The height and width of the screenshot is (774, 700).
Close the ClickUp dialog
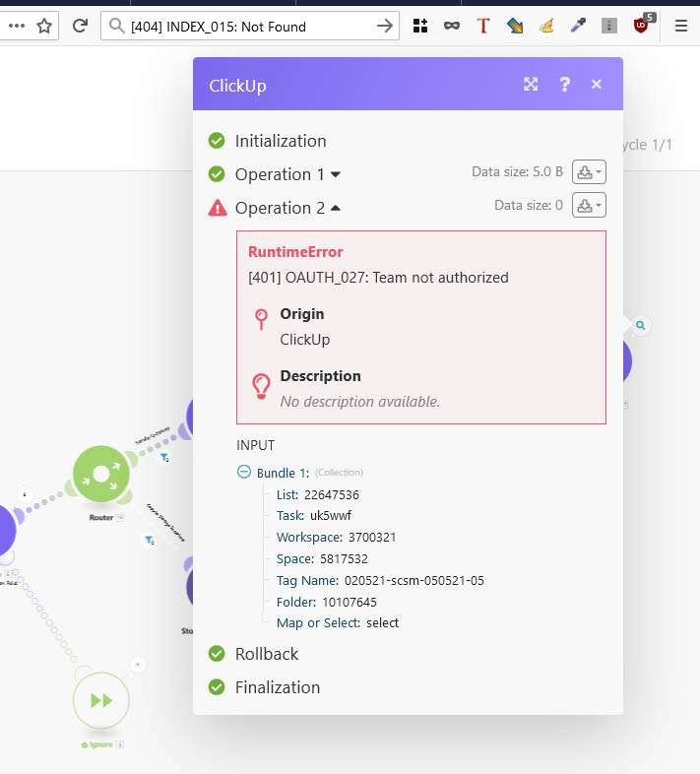[597, 85]
